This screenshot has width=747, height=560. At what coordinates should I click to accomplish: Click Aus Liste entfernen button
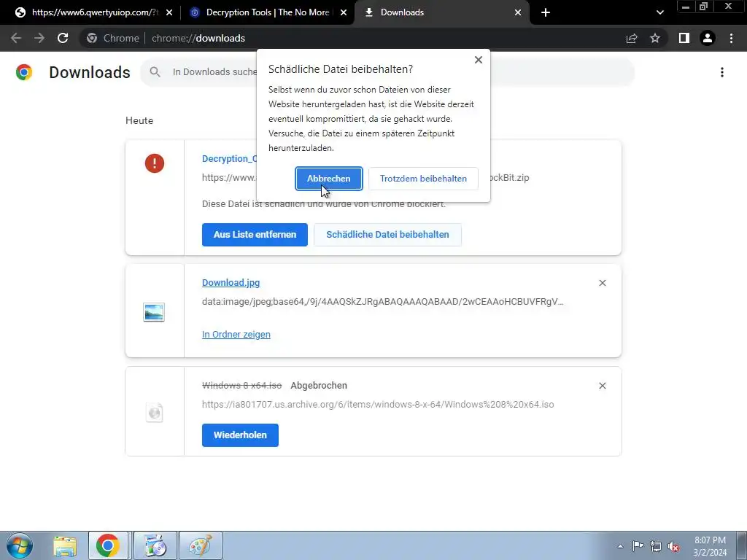pos(255,235)
